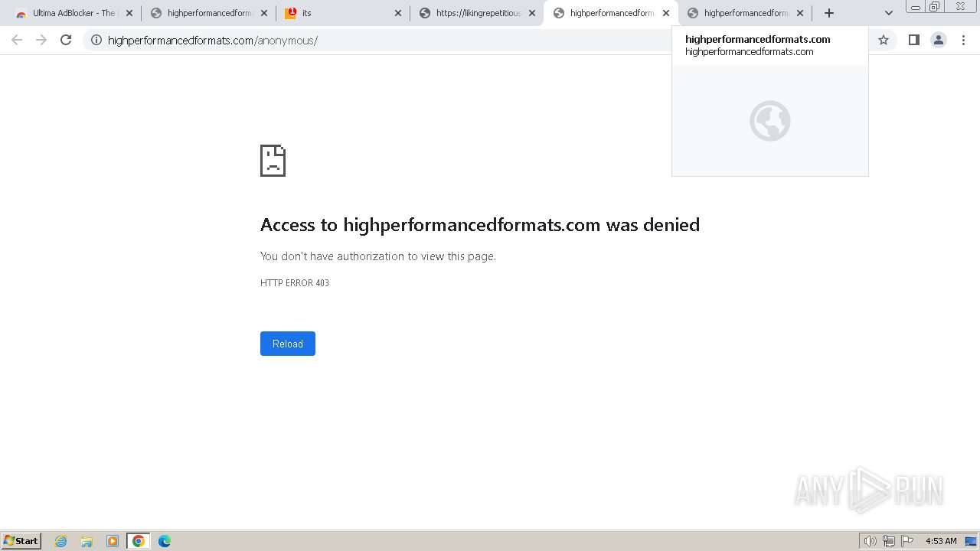Viewport: 980px width, 551px height.
Task: Open the side panel
Action: click(913, 40)
